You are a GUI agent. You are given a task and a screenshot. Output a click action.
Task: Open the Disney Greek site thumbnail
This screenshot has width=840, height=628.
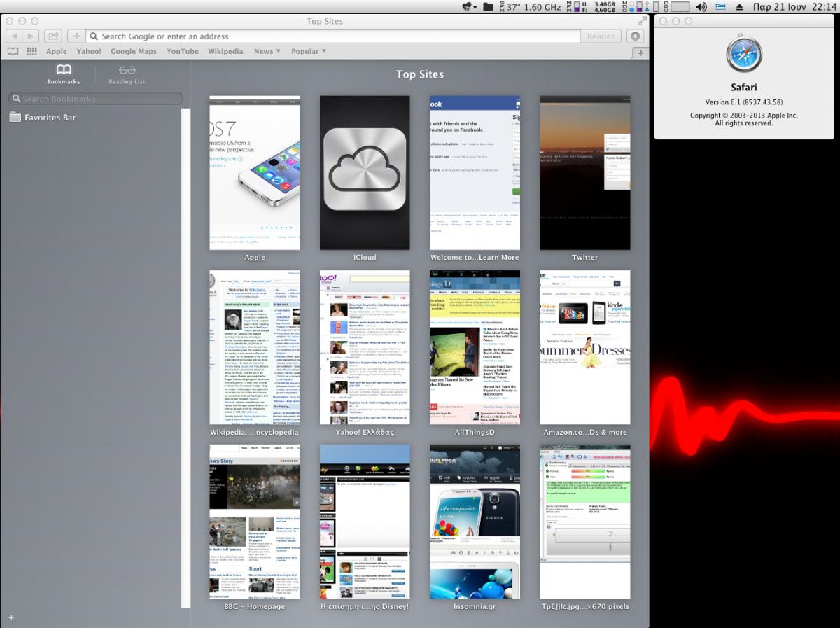click(x=365, y=522)
